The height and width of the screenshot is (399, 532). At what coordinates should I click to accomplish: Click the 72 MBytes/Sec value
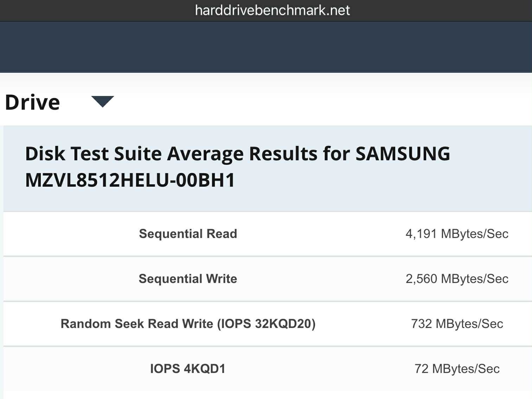click(457, 369)
